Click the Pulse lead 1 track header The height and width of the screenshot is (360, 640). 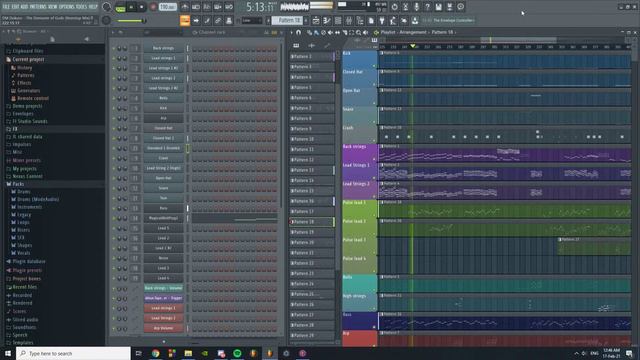point(360,209)
